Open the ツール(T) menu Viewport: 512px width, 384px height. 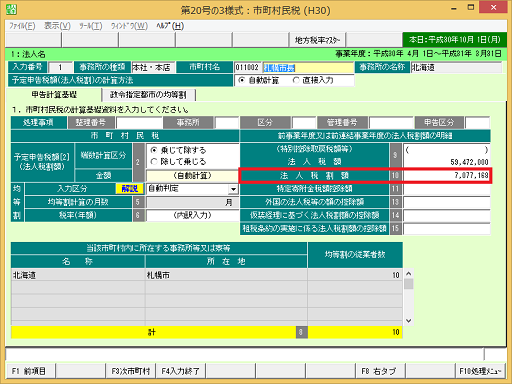90,26
